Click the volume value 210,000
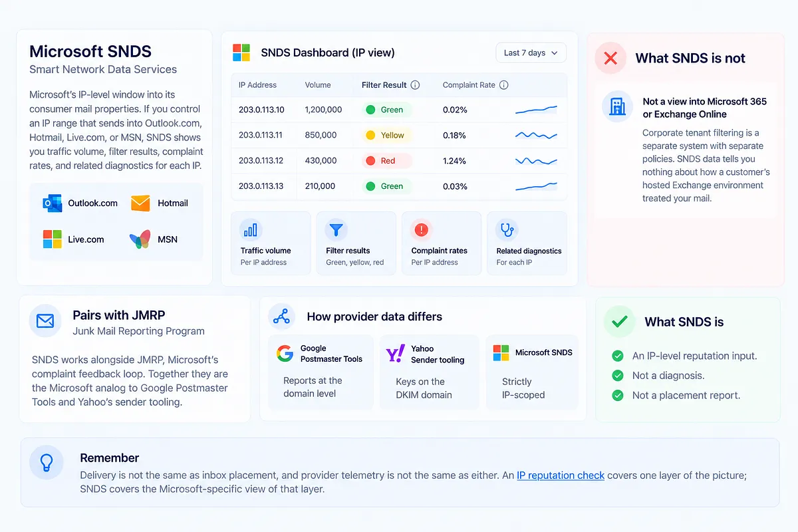 click(x=321, y=186)
